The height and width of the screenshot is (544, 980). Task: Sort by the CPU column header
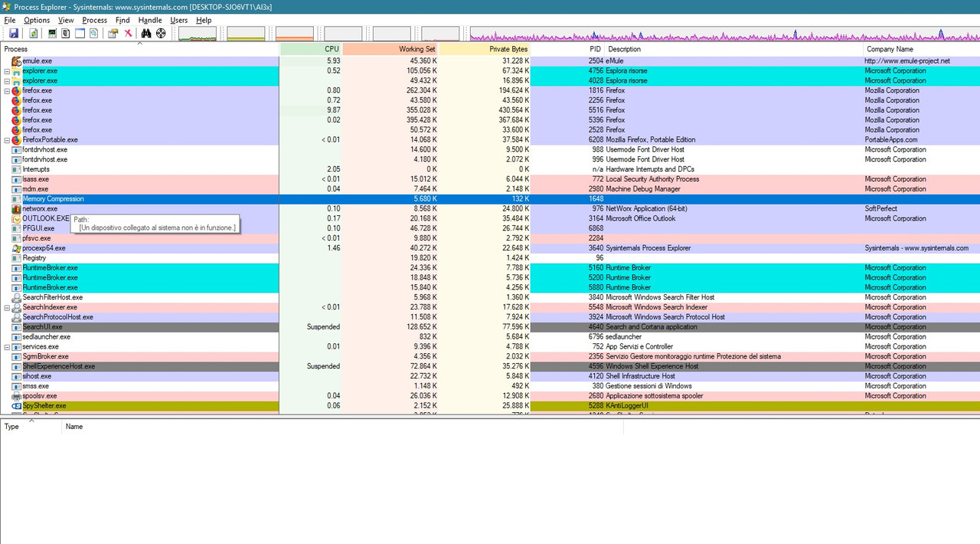tap(311, 49)
